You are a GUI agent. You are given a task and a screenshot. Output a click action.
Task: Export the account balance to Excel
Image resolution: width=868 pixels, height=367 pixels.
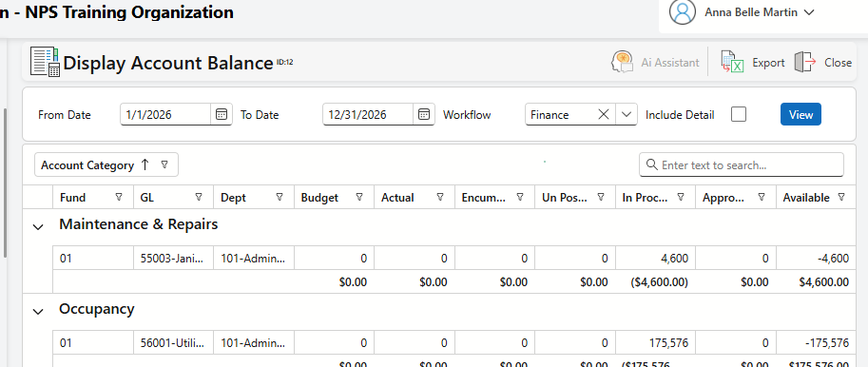(752, 63)
